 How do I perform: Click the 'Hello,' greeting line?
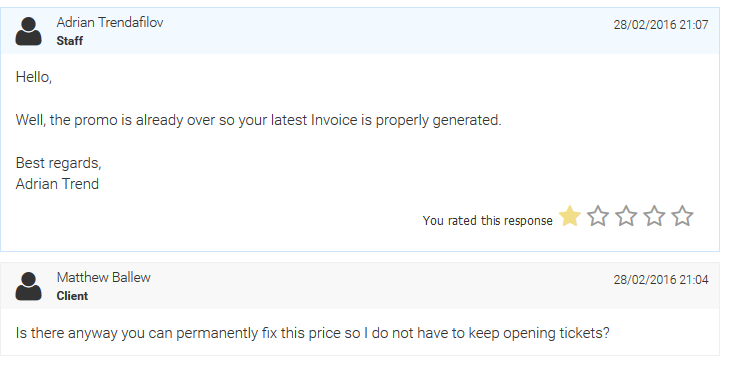(34, 77)
